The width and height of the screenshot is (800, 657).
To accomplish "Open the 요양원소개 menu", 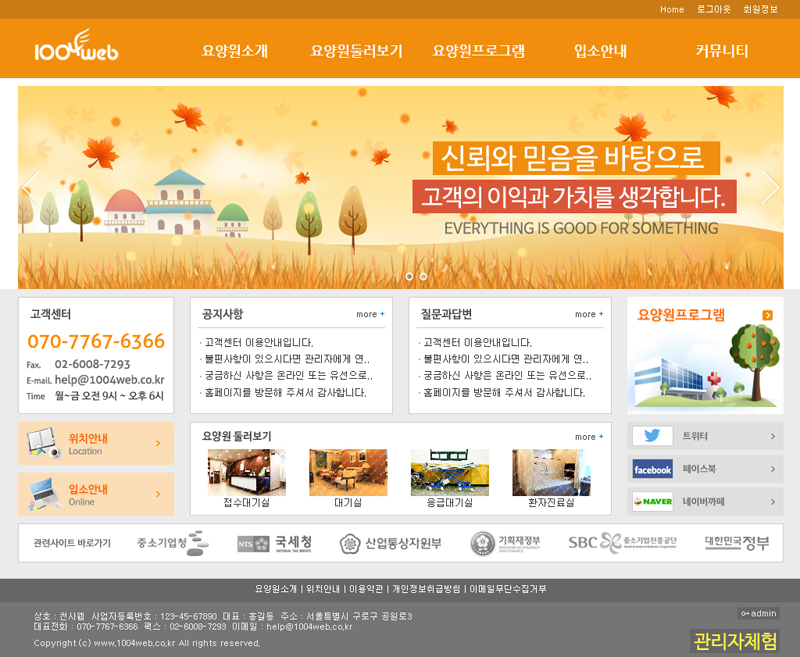I will 235,51.
